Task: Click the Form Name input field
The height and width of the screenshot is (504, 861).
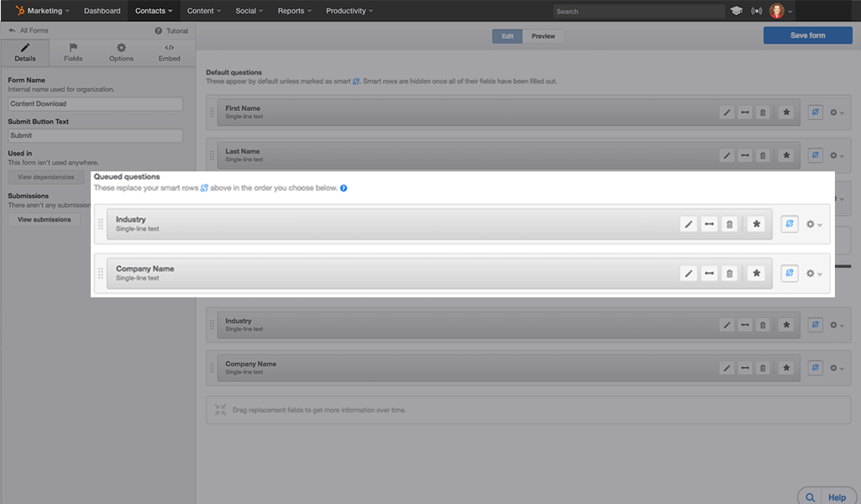Action: [x=95, y=103]
